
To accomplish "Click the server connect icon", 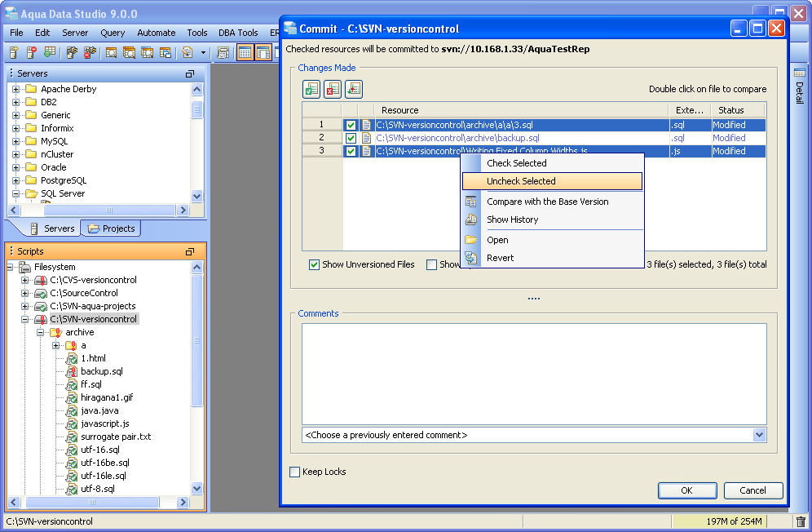I will (x=72, y=52).
